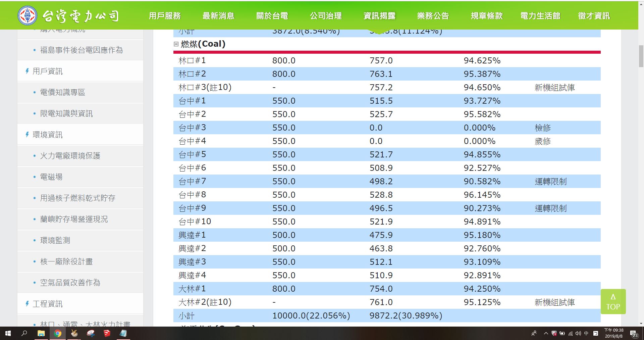644x340 pixels.
Task: Click the Taipower emblem logo
Action: 28,15
